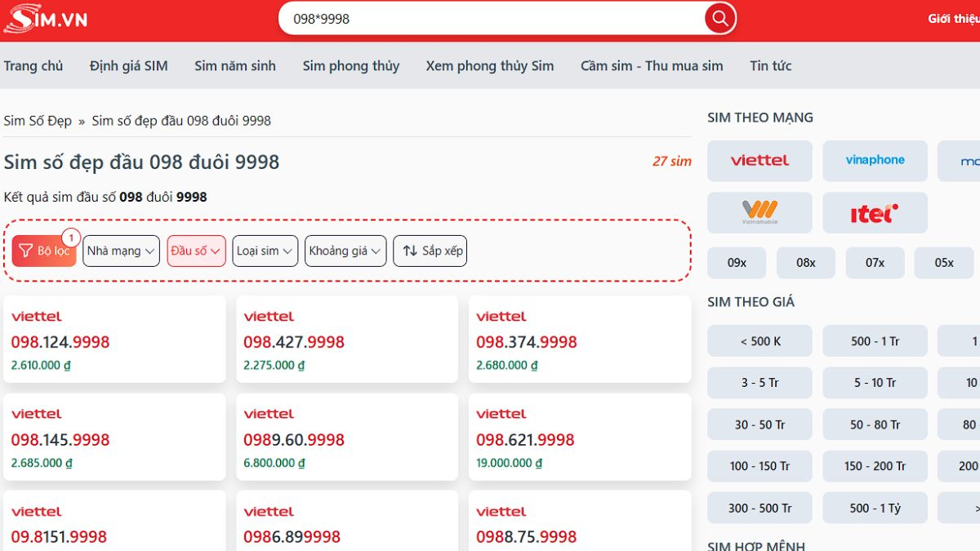The width and height of the screenshot is (980, 551).
Task: Expand the Nhà mạng dropdown
Action: (x=121, y=251)
